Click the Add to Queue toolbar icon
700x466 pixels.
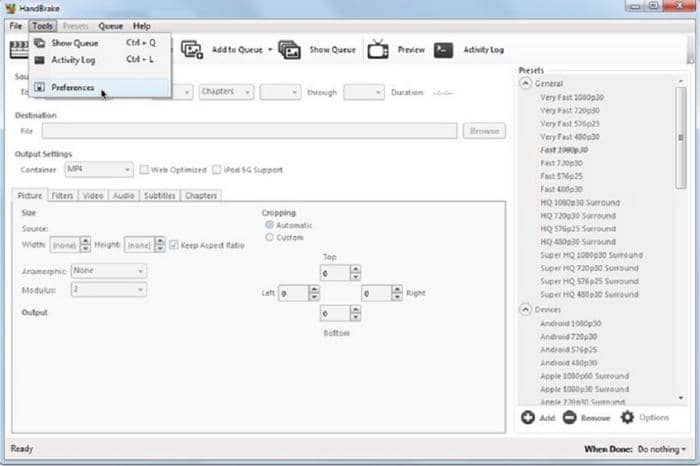pos(192,50)
